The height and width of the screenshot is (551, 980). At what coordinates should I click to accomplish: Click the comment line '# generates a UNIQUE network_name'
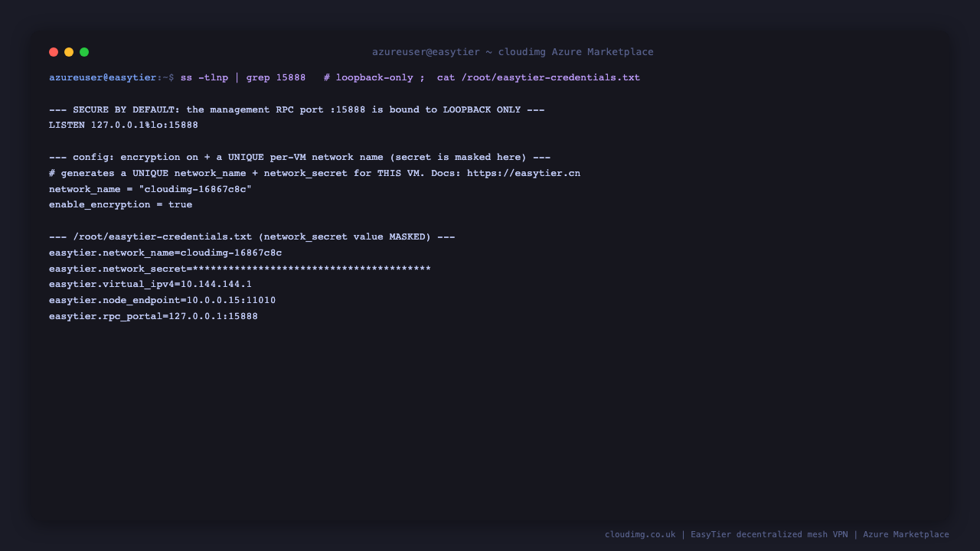pos(315,174)
